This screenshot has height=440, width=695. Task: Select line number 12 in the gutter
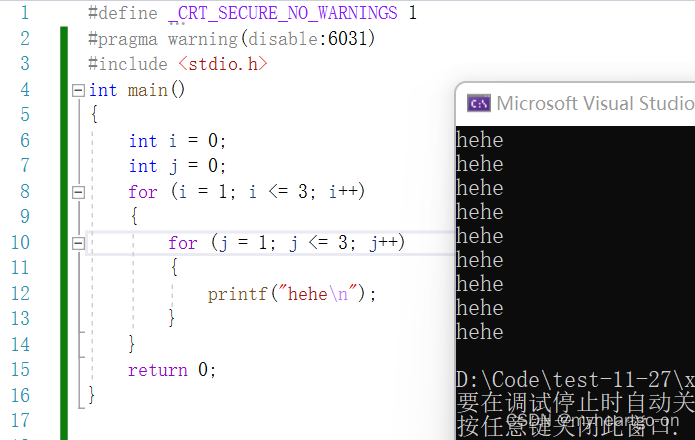coord(20,293)
